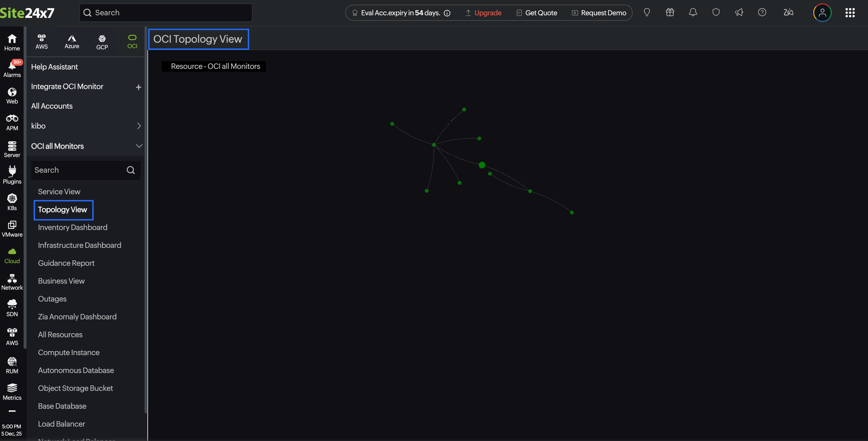Viewport: 868px width, 441px height.
Task: Expand Integrate OCI Monitor plus button
Action: pyautogui.click(x=138, y=87)
